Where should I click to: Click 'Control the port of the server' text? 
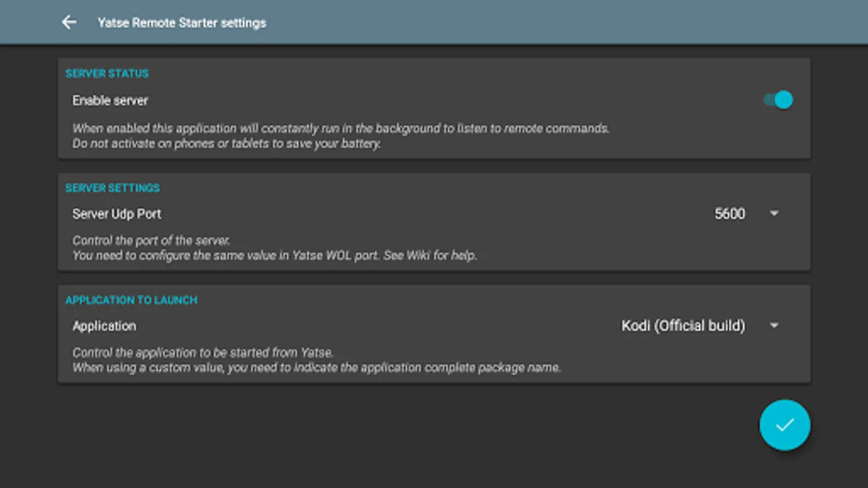pyautogui.click(x=151, y=240)
